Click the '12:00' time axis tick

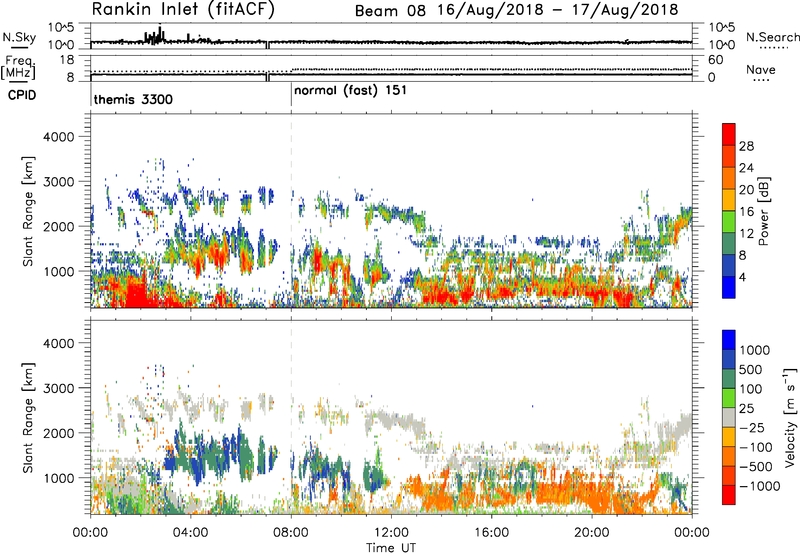coord(391,533)
